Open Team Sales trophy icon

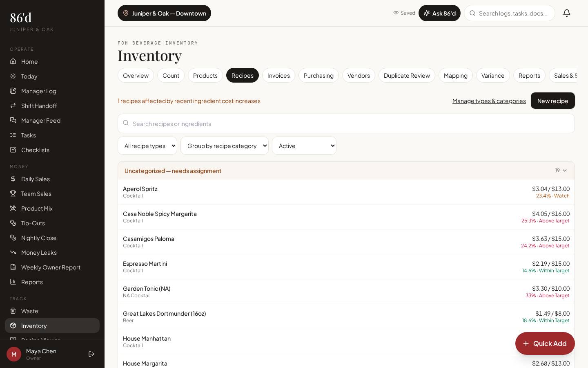click(13, 193)
